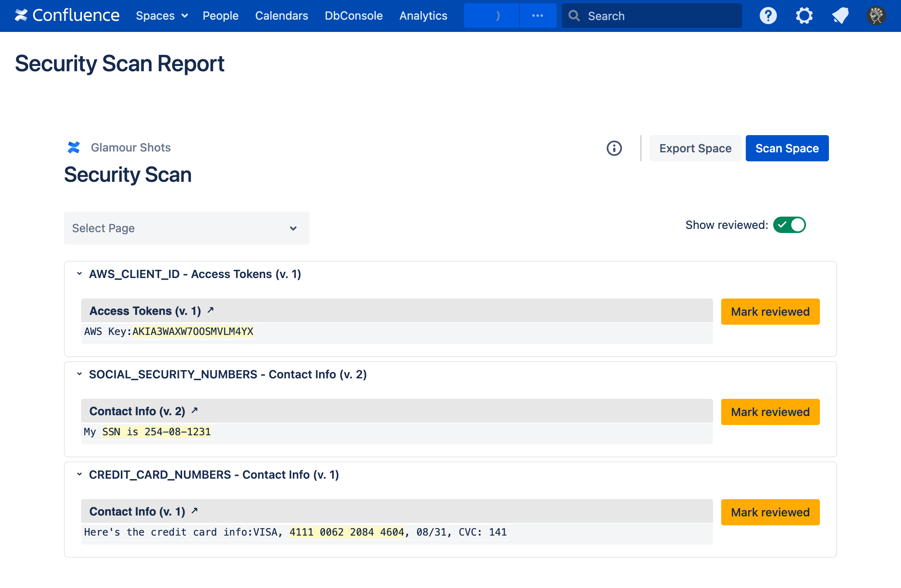The image size is (901, 588).
Task: Open the Select Page dropdown
Action: 186,228
